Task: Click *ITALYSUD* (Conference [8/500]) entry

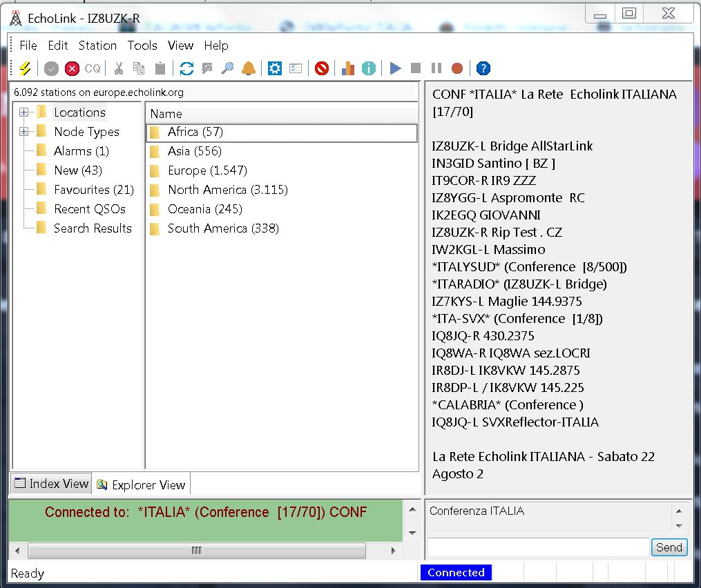Action: coord(529,267)
